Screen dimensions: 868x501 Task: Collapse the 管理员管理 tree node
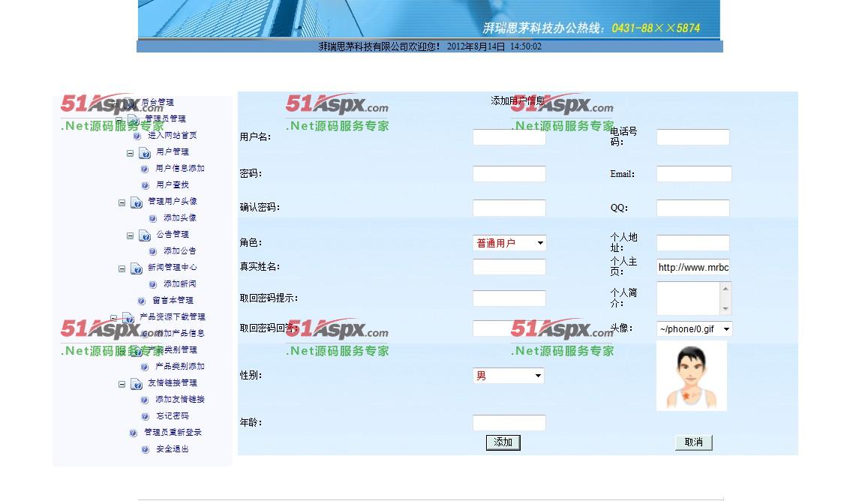(119, 120)
